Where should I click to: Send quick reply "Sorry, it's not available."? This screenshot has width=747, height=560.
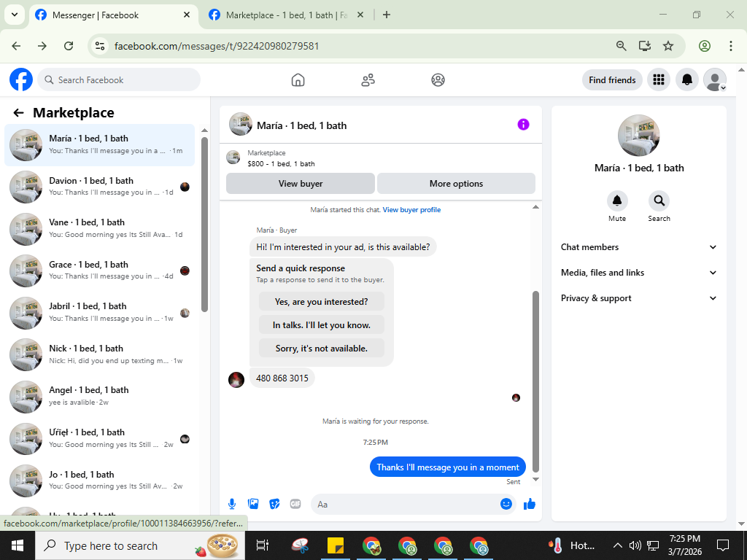click(x=322, y=349)
